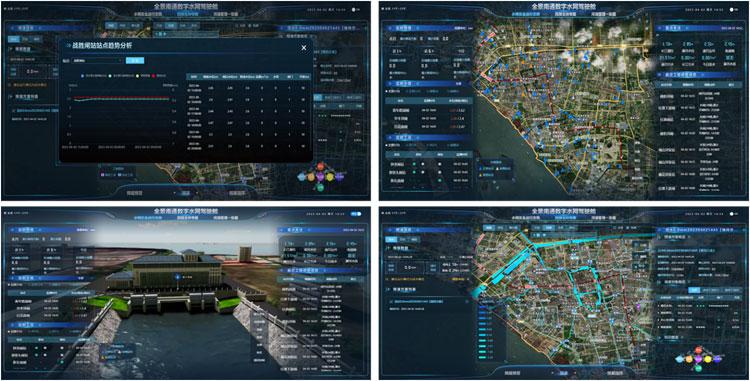Flip the header switch on 3D sluice building view
Screen dimensions: 750x381
[355, 214]
